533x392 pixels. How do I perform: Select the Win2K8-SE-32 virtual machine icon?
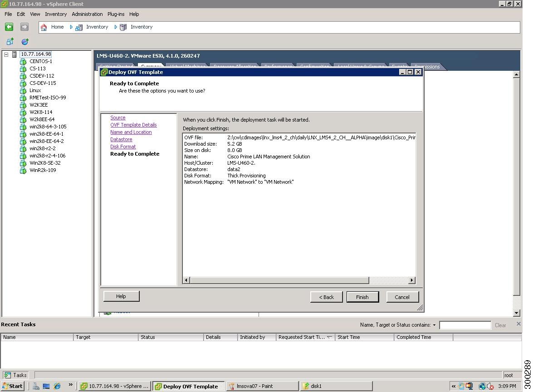[23, 163]
